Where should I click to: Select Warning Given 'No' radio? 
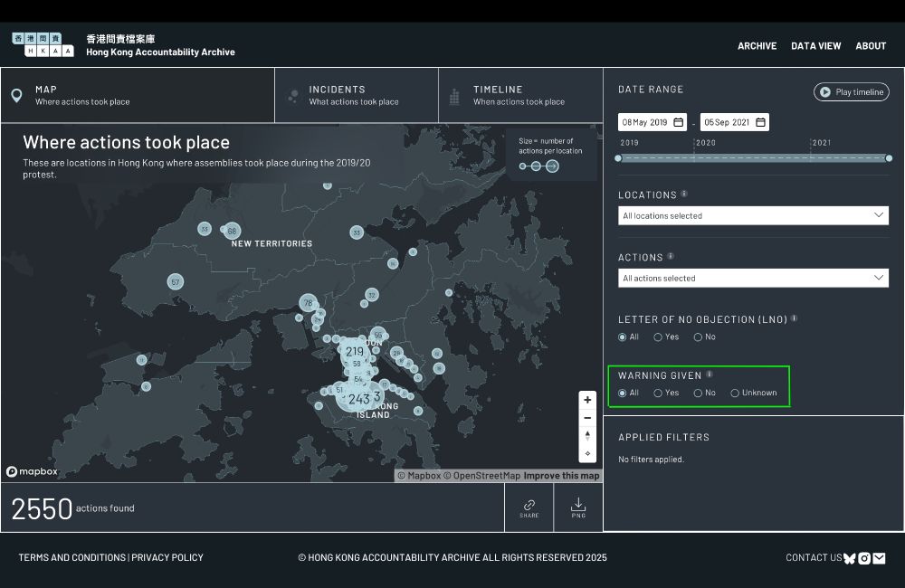click(698, 393)
